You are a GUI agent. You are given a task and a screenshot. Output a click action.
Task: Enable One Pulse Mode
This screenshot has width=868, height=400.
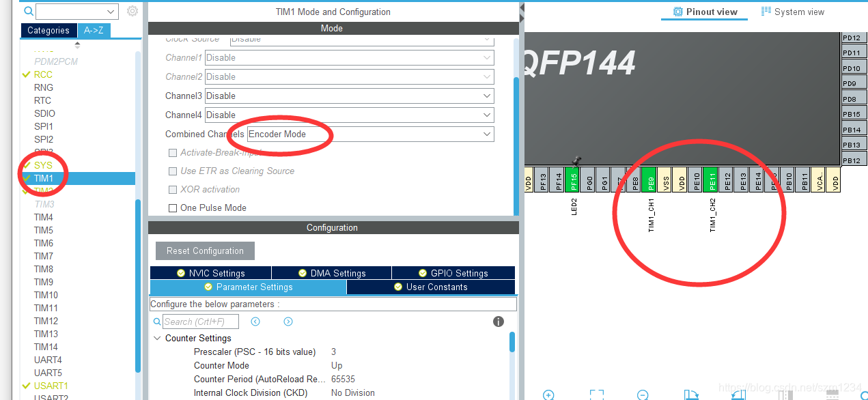click(173, 208)
